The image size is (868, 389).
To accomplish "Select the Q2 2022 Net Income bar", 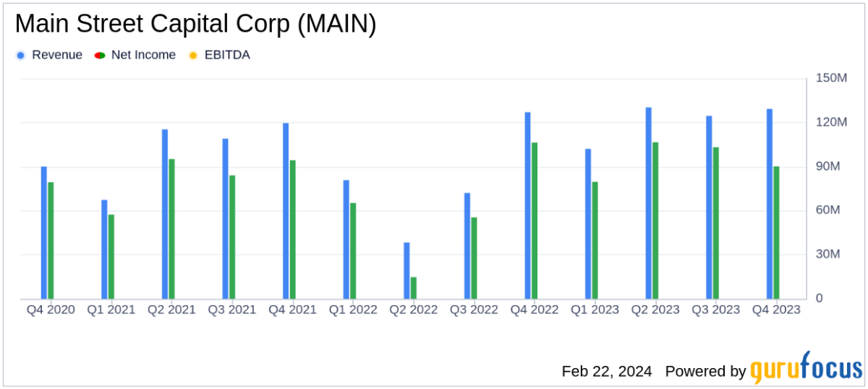I will [413, 288].
